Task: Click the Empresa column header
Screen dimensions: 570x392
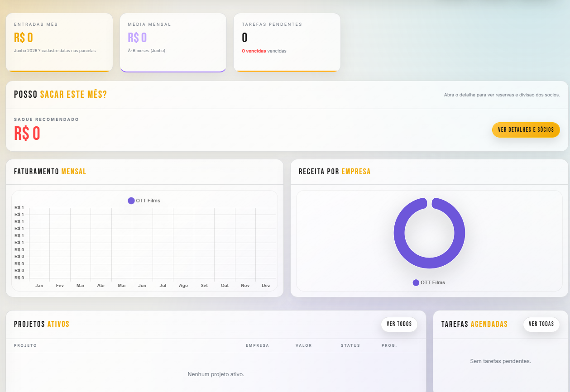Action: [x=257, y=345]
